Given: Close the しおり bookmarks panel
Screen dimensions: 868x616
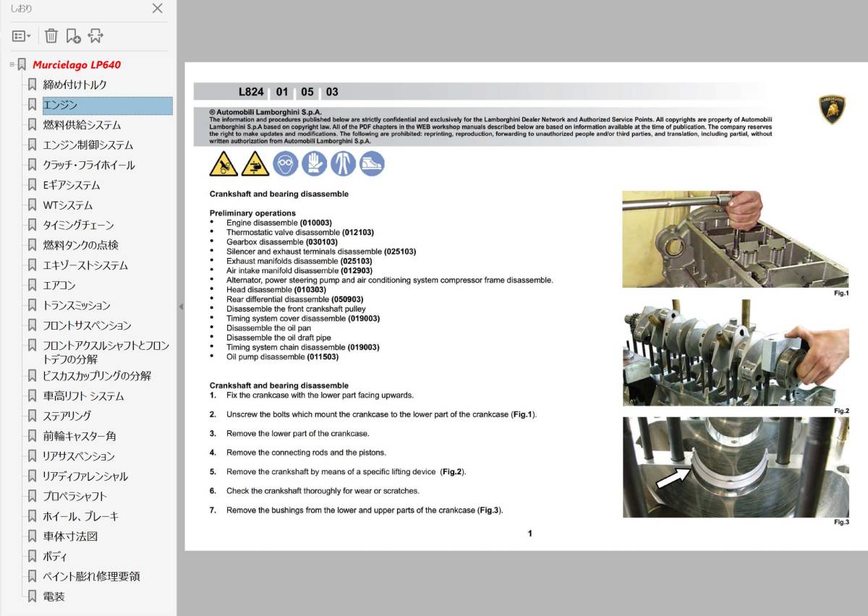Looking at the screenshot, I should click(157, 9).
